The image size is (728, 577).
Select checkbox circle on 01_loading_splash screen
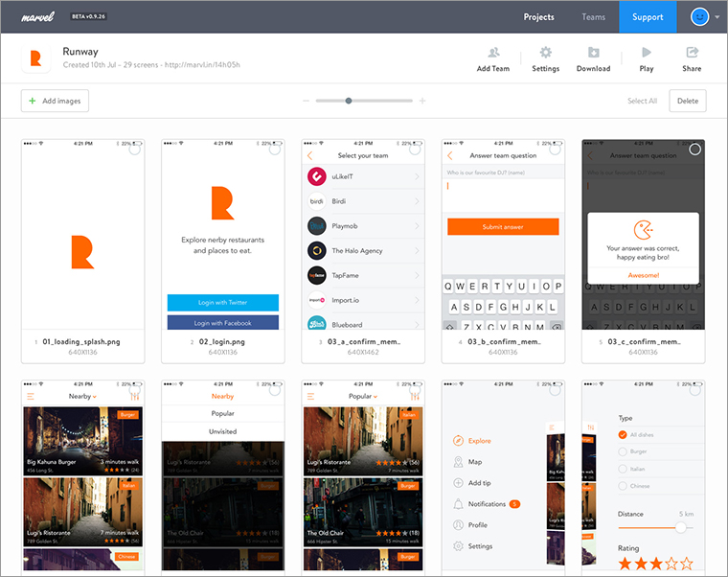pyautogui.click(x=135, y=150)
